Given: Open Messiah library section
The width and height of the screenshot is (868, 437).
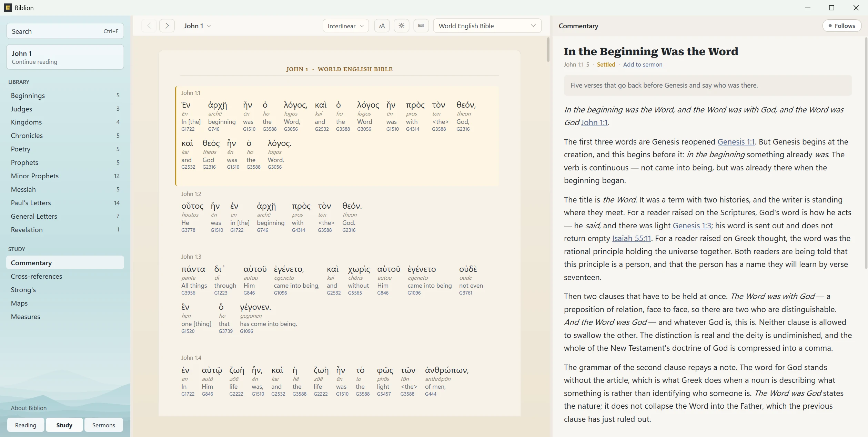Looking at the screenshot, I should pos(65,189).
